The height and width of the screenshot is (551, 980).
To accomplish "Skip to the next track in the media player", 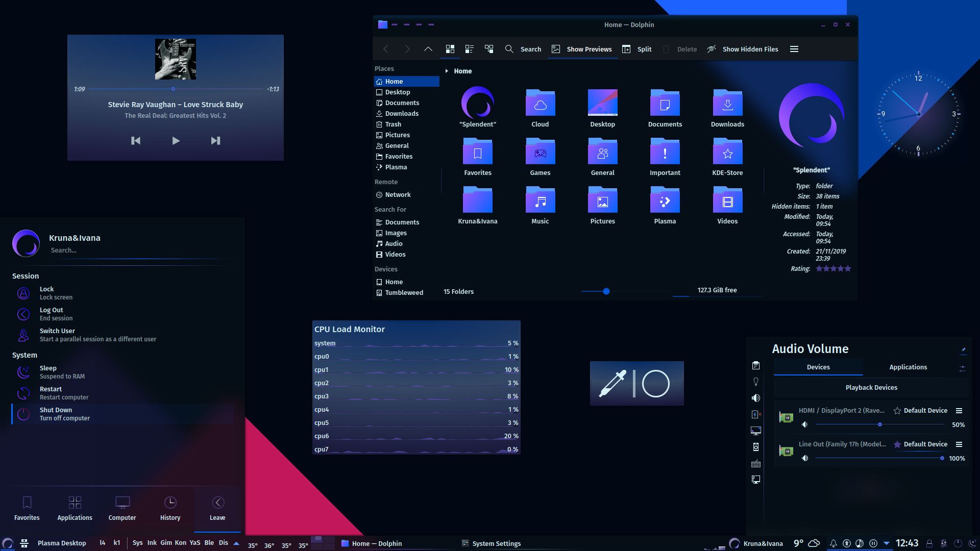I will [x=215, y=141].
